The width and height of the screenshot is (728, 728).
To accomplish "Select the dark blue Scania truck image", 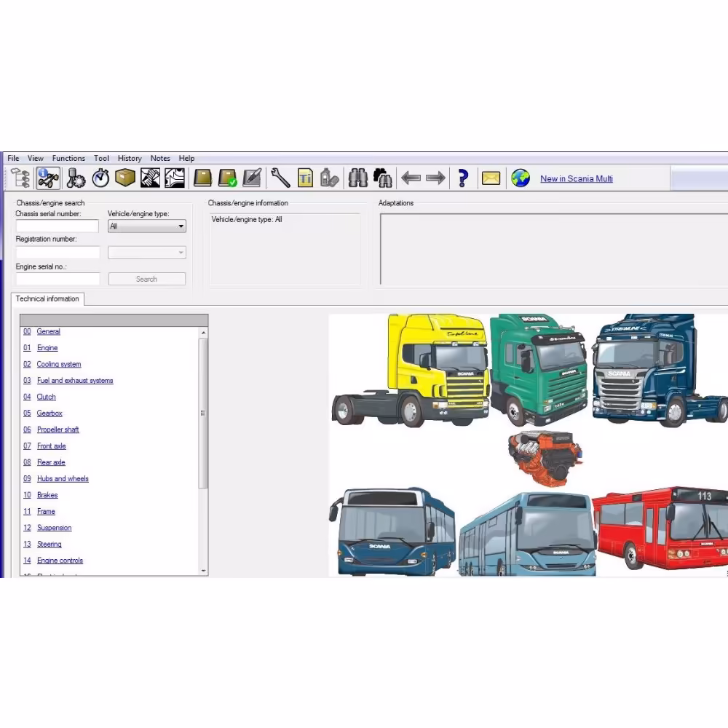I will pyautogui.click(x=660, y=370).
